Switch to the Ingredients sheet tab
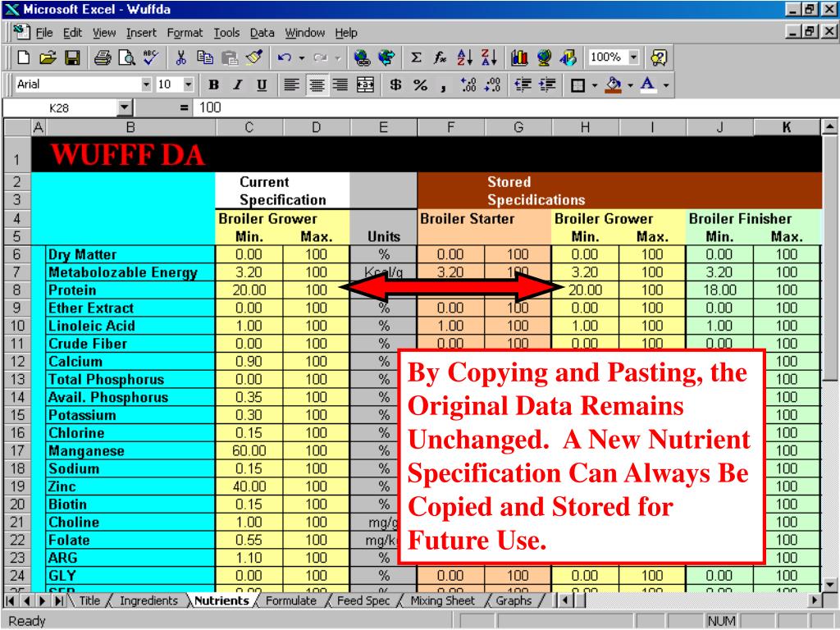The width and height of the screenshot is (840, 630). coord(148,600)
